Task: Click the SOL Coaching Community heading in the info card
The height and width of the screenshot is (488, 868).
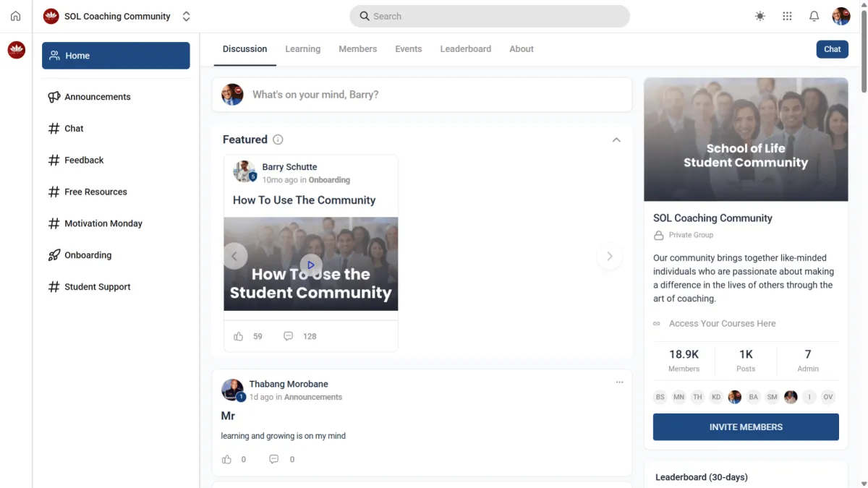Action: point(712,218)
